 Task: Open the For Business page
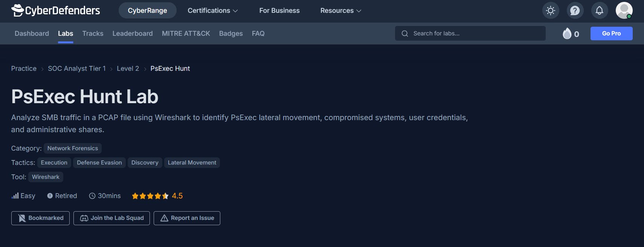279,11
